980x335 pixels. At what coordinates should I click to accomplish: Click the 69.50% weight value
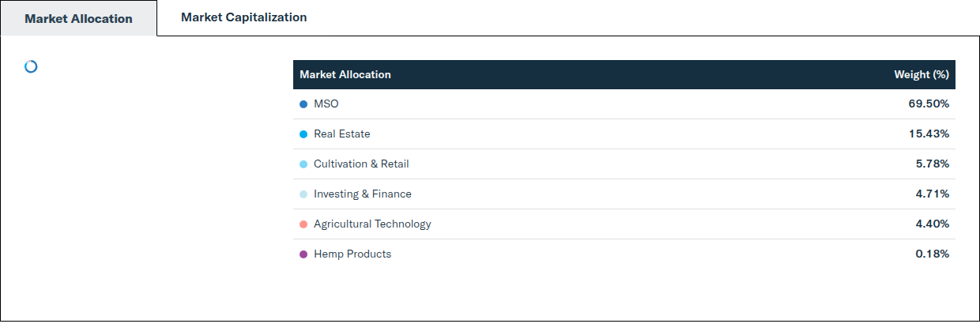coord(929,104)
